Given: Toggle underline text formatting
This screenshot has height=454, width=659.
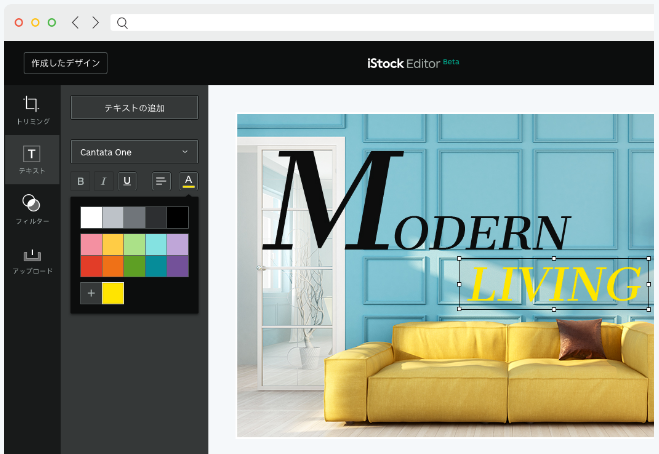Looking at the screenshot, I should tap(127, 181).
